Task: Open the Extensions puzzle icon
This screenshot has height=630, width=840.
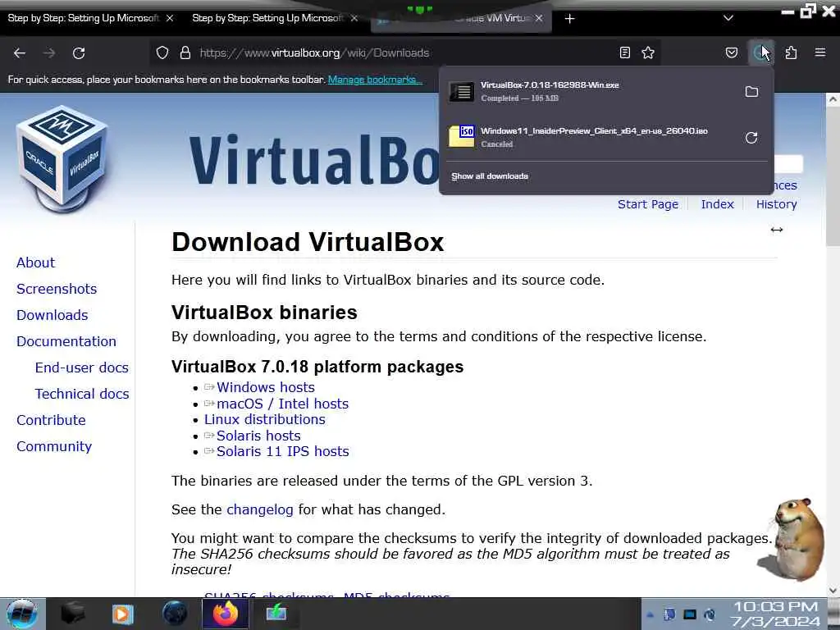Action: pyautogui.click(x=791, y=52)
